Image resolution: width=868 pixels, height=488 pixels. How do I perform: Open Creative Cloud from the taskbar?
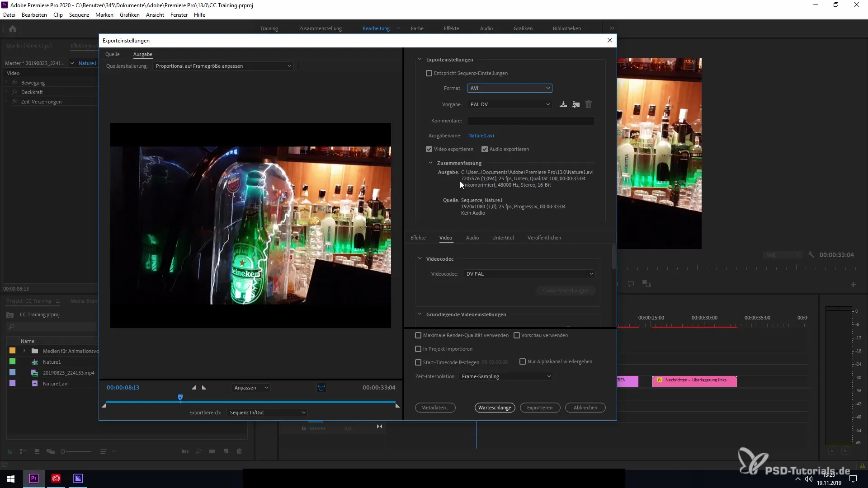tap(56, 479)
